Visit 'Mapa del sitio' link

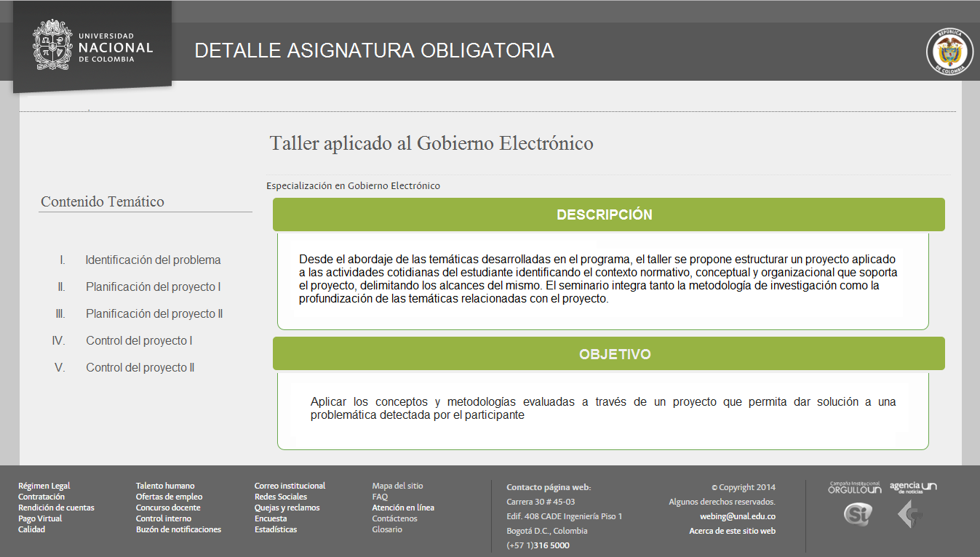pos(397,486)
